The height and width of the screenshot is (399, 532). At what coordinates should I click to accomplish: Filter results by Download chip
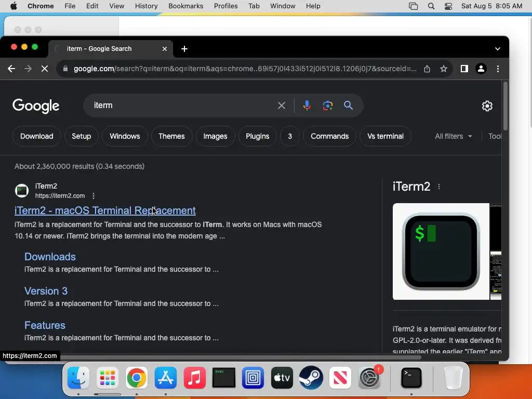pos(37,137)
